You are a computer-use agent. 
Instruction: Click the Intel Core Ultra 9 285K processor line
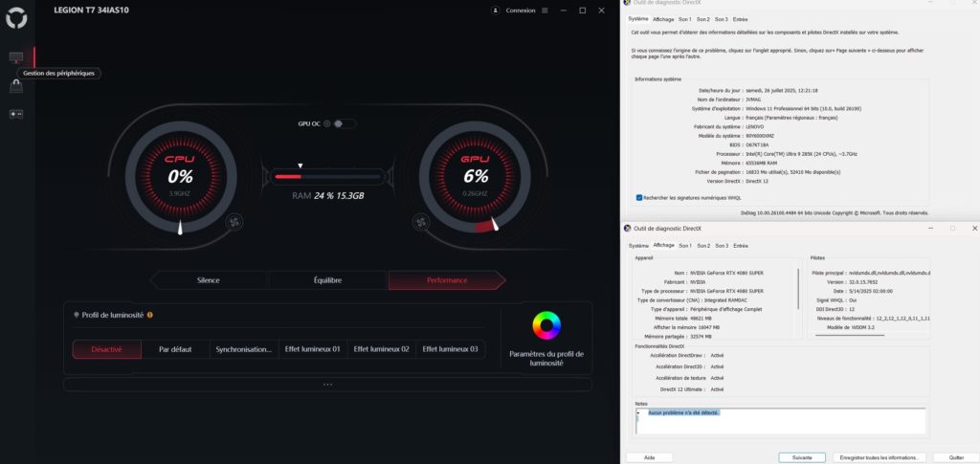point(787,154)
